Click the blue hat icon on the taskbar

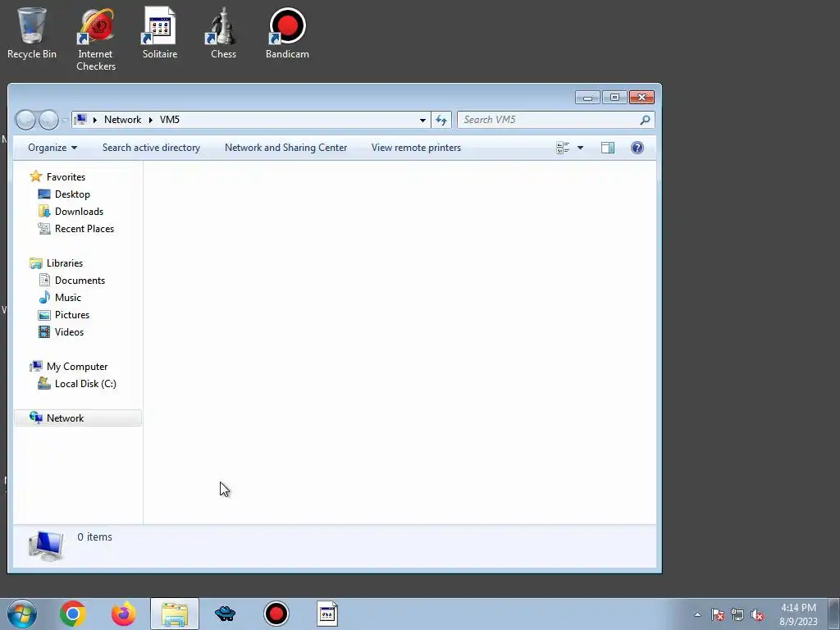(x=225, y=614)
